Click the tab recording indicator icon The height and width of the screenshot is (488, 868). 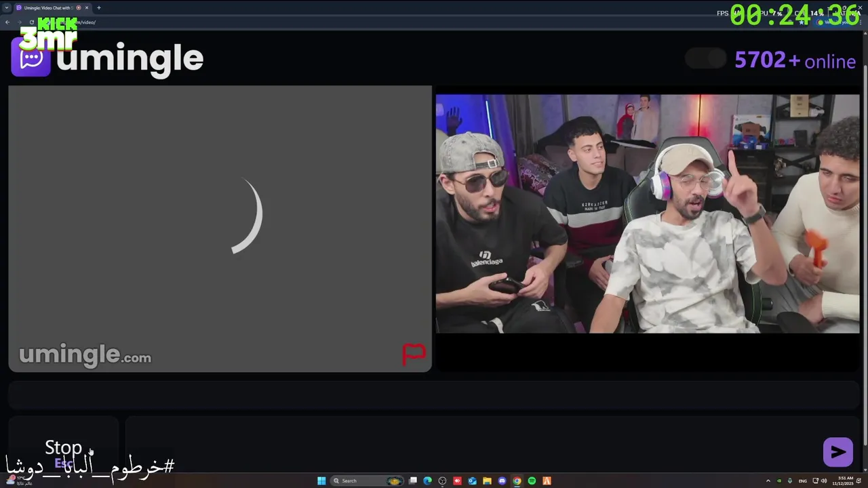79,7
